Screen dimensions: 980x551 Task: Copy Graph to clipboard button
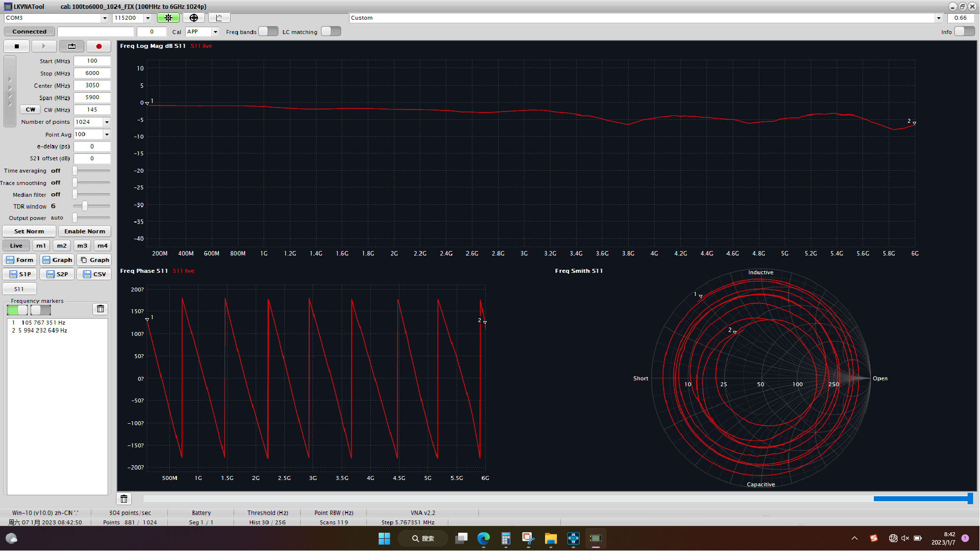[94, 260]
